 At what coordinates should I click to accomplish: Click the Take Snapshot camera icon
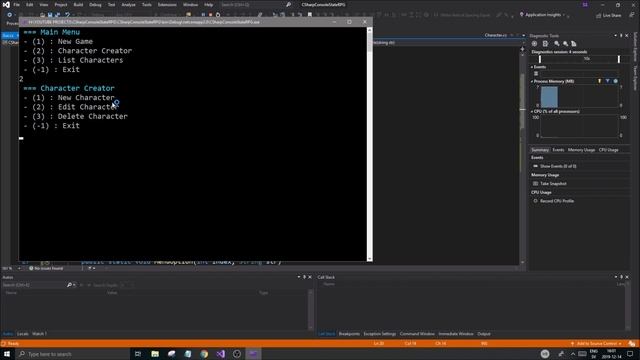coord(536,184)
